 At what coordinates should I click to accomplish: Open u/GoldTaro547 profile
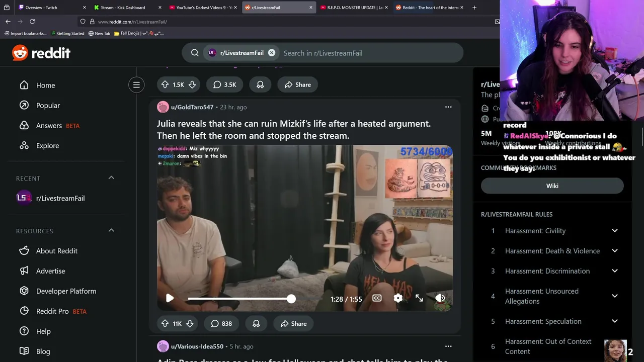point(192,107)
